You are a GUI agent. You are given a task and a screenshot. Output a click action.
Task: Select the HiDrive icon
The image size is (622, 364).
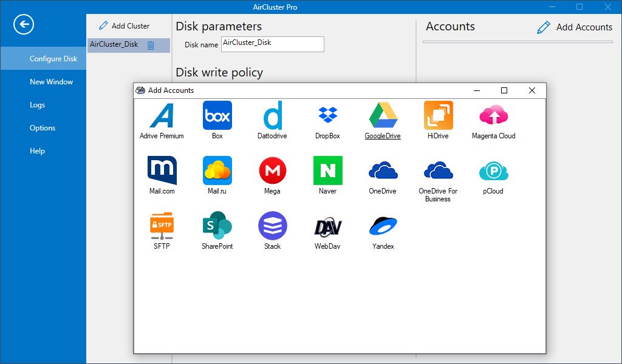439,115
